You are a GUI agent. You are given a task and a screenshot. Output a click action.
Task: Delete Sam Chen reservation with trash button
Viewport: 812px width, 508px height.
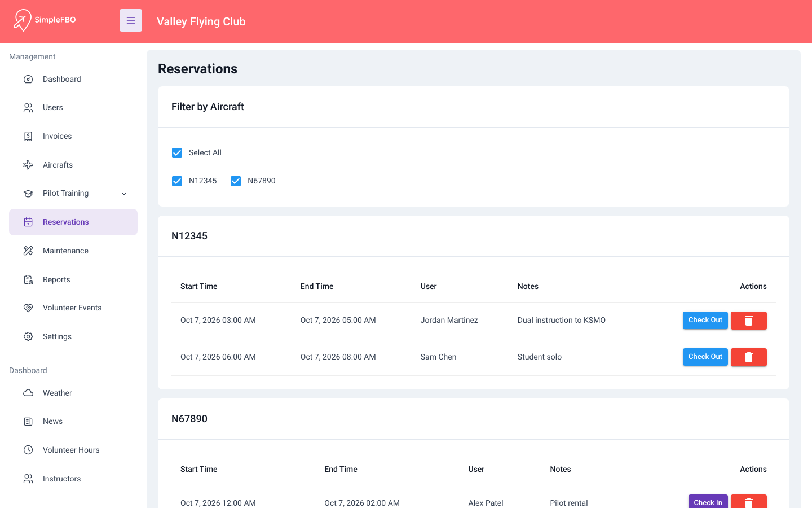(749, 357)
